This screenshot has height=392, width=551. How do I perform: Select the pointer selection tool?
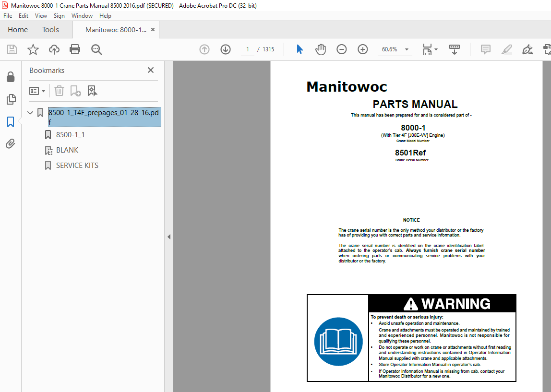(300, 49)
